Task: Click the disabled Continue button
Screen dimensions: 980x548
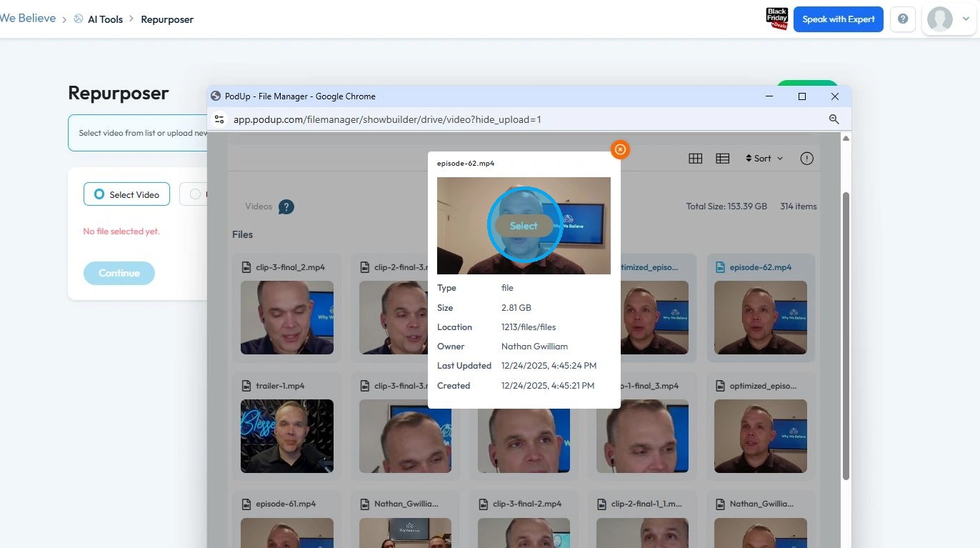Action: pos(119,273)
